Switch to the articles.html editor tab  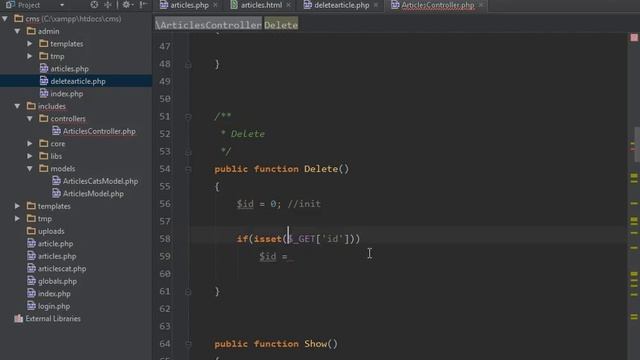(261, 5)
